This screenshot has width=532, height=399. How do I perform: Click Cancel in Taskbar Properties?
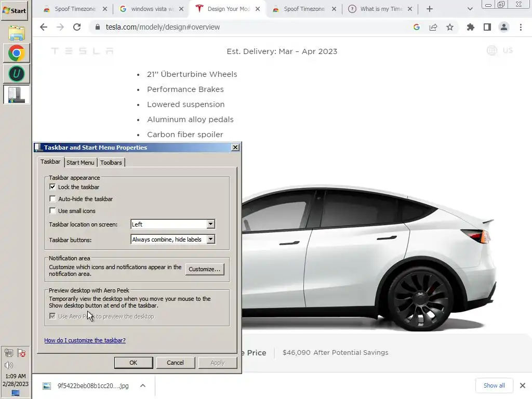click(x=175, y=363)
